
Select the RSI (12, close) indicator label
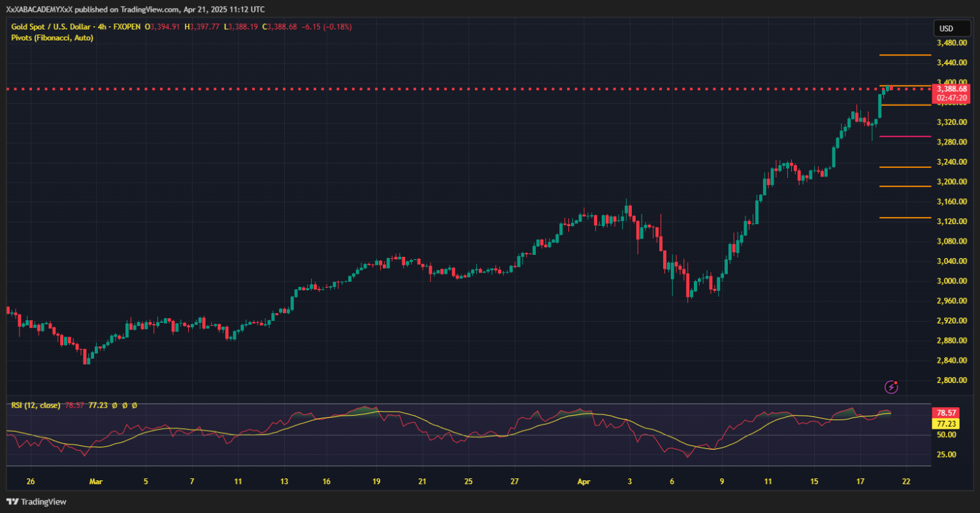(35, 405)
